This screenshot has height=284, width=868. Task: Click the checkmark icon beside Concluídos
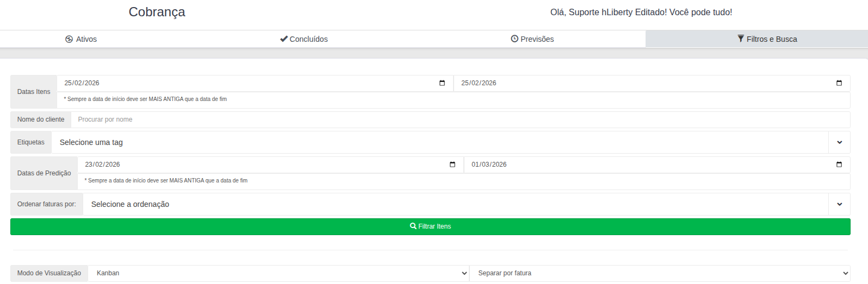[x=283, y=39]
